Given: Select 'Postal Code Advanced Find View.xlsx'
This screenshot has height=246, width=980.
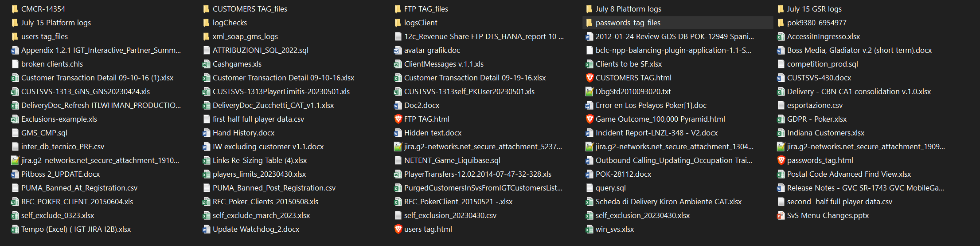Looking at the screenshot, I should coord(849,174).
